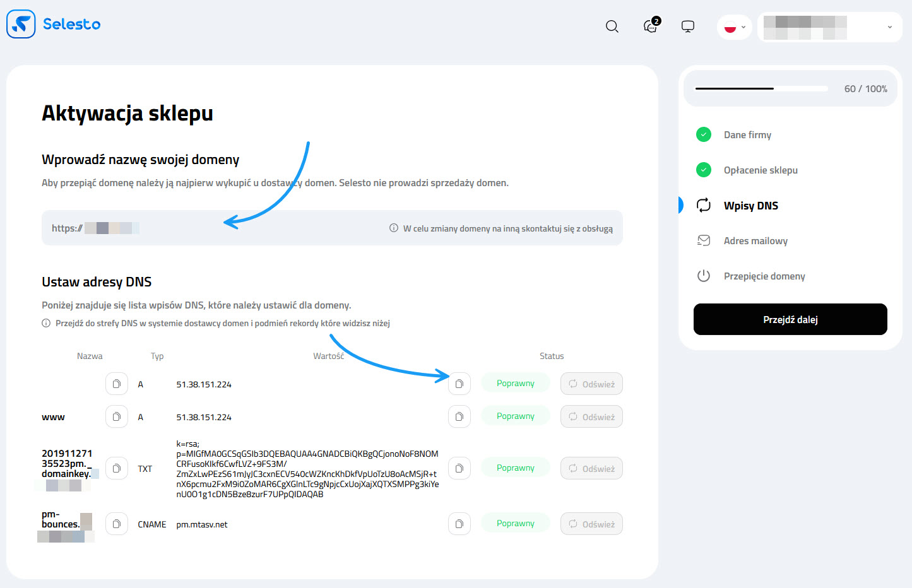Copy the name of the www record
This screenshot has height=588, width=912.
click(x=117, y=416)
